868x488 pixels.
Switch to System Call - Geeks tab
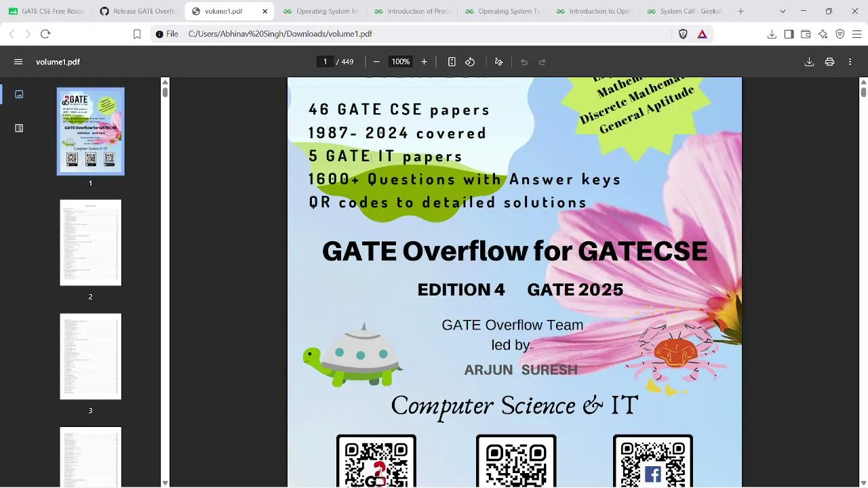pos(684,11)
